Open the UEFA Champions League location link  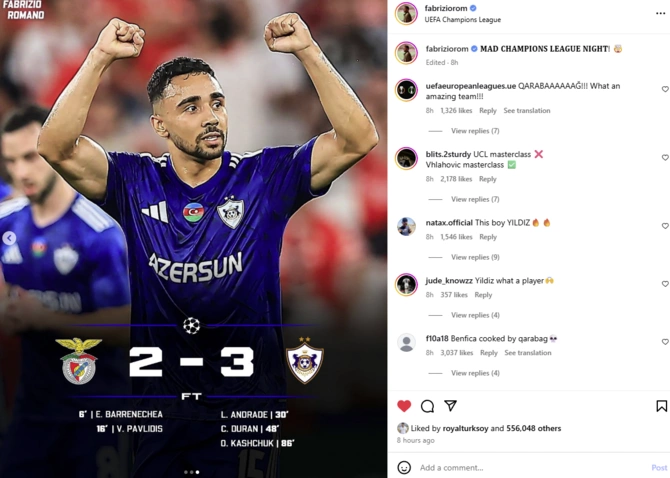coord(462,20)
